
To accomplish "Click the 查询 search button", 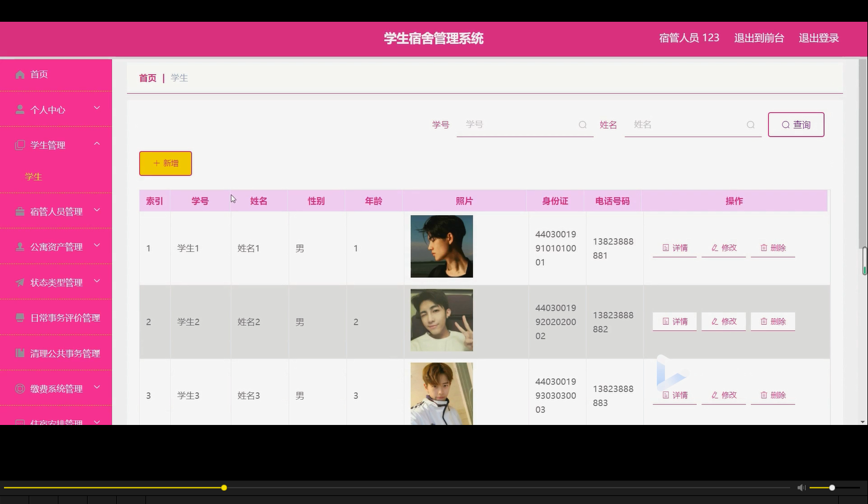I will click(796, 125).
